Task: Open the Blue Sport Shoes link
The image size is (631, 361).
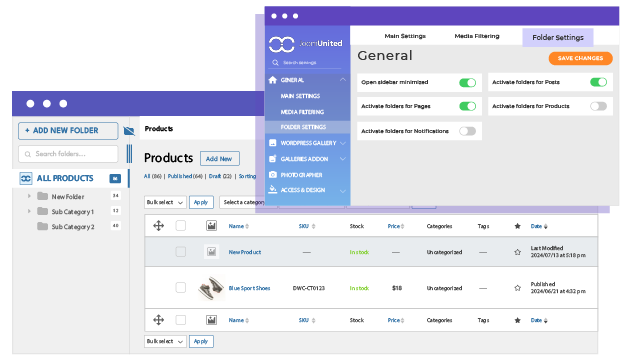Action: click(x=249, y=288)
